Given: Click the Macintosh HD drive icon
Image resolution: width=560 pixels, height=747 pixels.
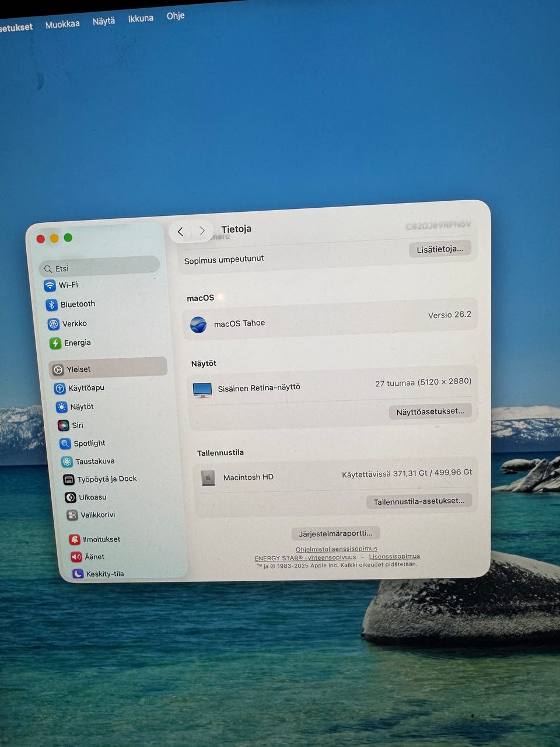Looking at the screenshot, I should click(208, 478).
